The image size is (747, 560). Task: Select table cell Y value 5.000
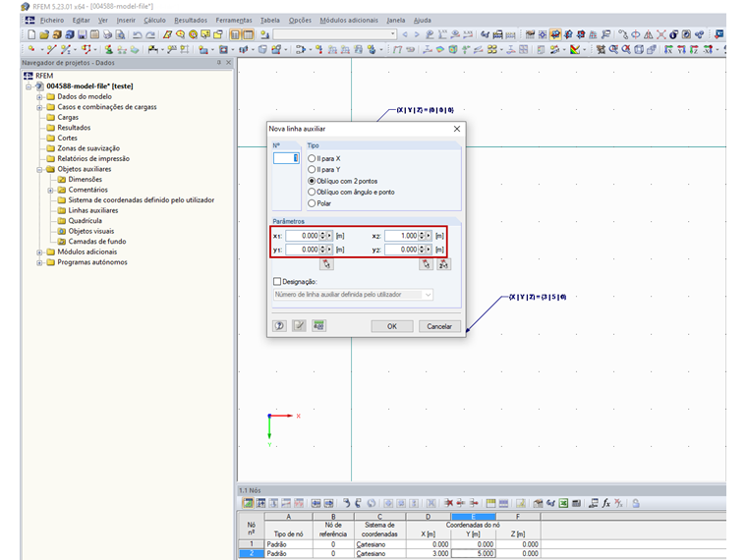tap(473, 553)
